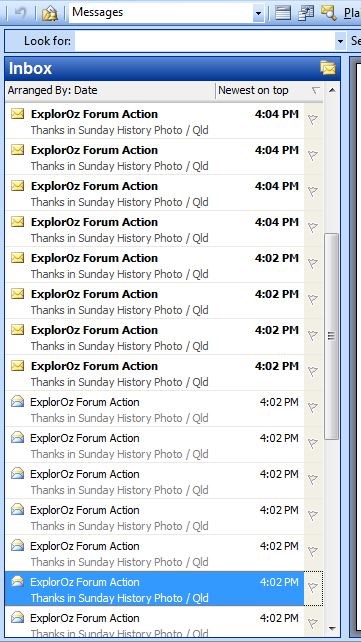Open the Messages view dropdown arrow
Image resolution: width=361 pixels, height=642 pixels.
point(258,14)
